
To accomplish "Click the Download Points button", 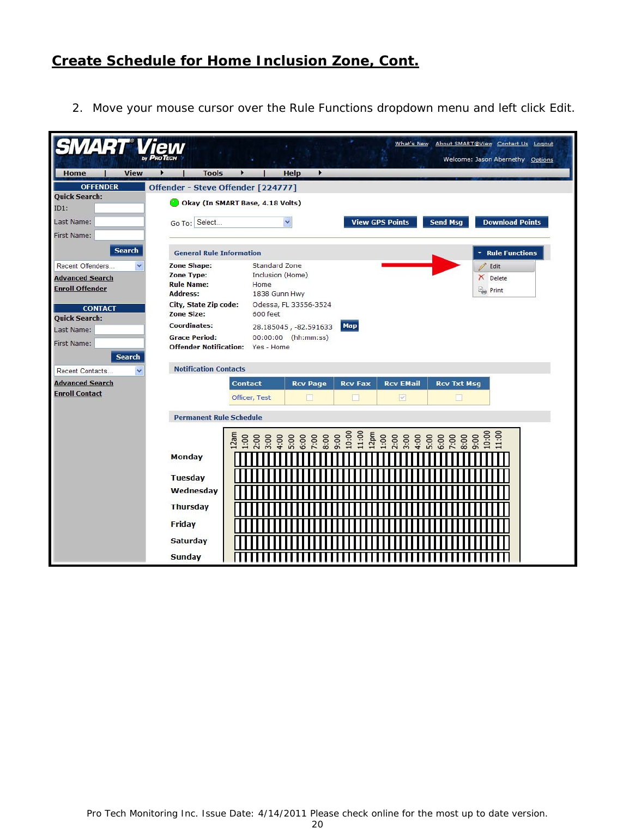I will point(512,223).
